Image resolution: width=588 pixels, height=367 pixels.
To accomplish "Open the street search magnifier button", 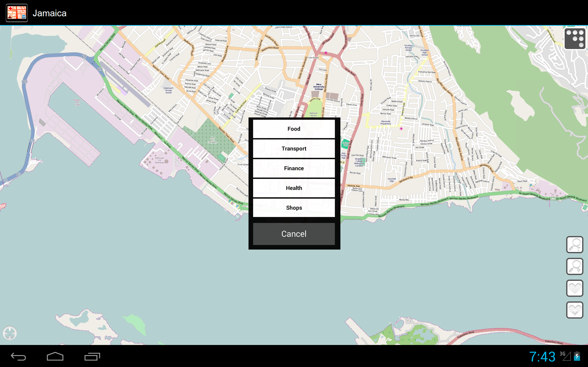I will coord(575,245).
